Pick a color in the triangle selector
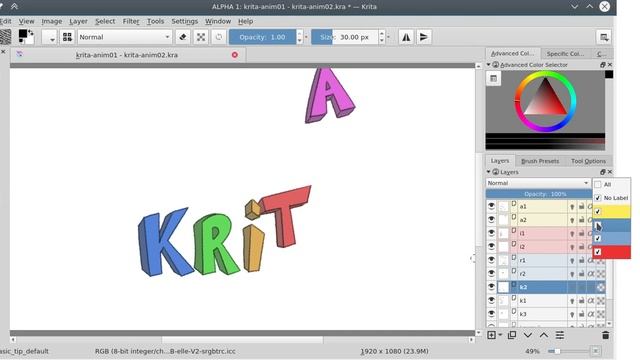 pyautogui.click(x=545, y=100)
